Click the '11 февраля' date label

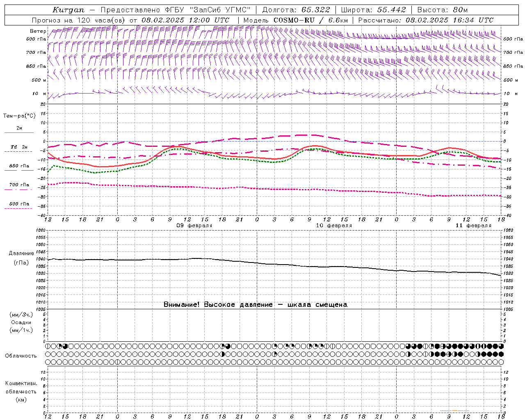[473, 226]
